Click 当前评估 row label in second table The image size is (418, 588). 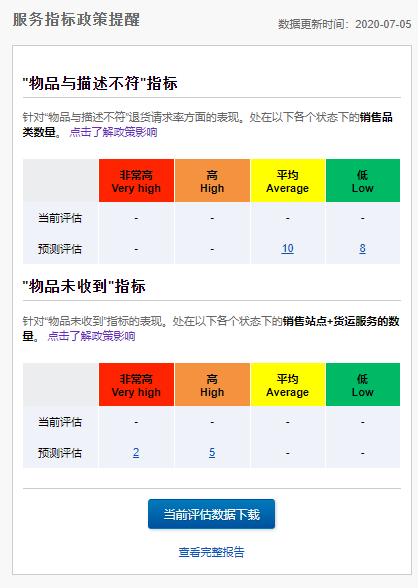pyautogui.click(x=60, y=422)
